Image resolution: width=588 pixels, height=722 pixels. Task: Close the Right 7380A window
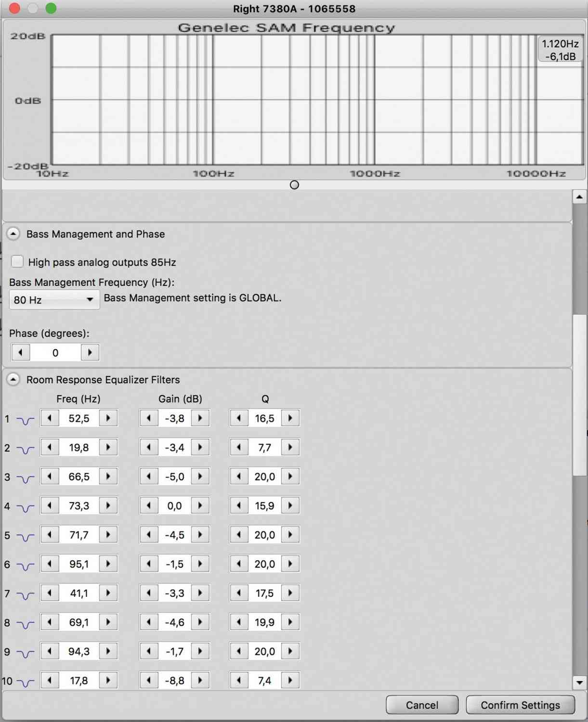(x=14, y=8)
